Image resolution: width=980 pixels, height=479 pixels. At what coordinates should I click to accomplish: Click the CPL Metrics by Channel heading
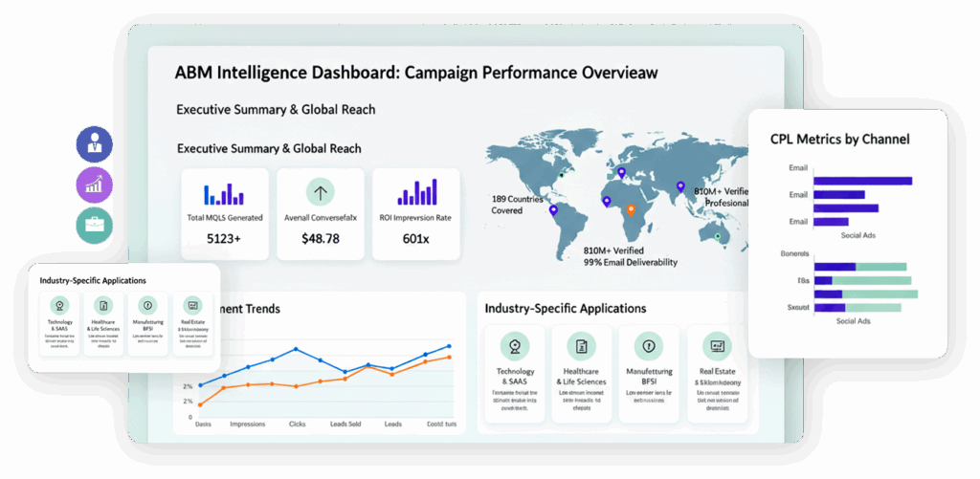[x=839, y=139]
